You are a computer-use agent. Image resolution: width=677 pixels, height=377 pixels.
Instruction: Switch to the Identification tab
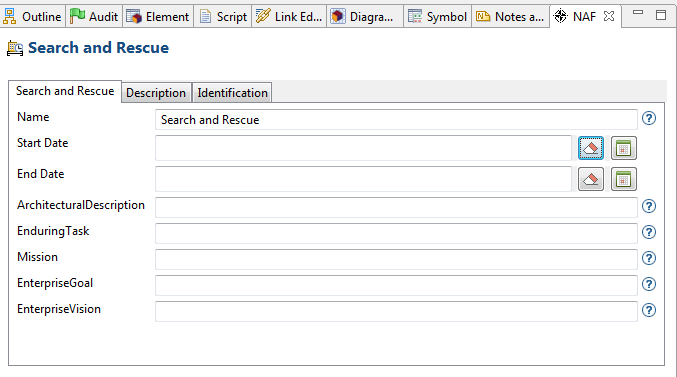tap(232, 93)
